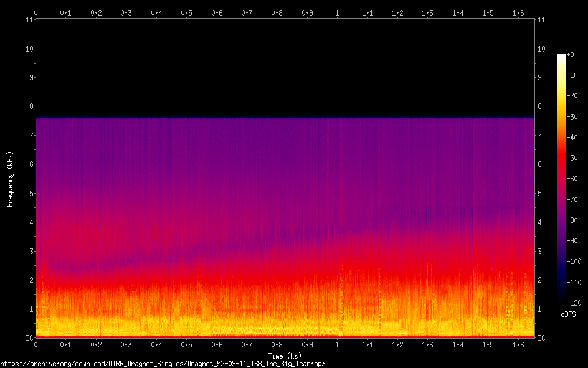
Task: Click the 3 kHz label on the right axis
Action: (541, 252)
